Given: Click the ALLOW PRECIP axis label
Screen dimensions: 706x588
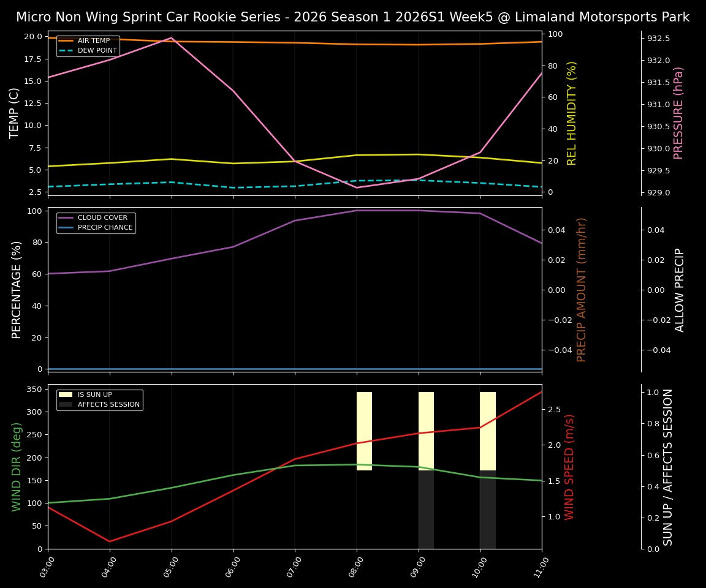Looking at the screenshot, I should click(678, 288).
